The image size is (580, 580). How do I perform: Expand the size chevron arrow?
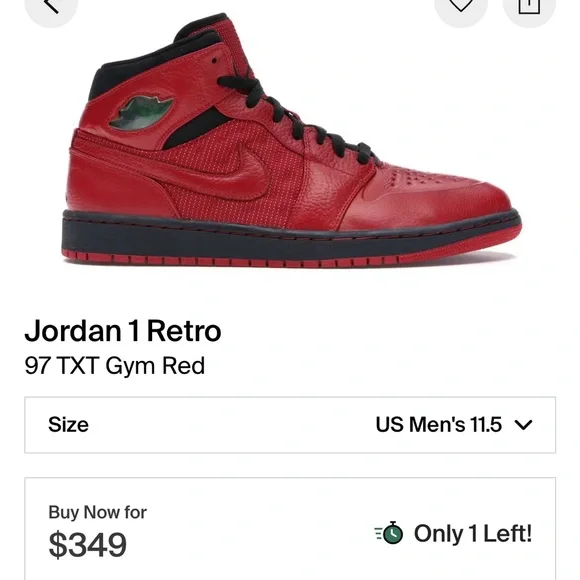click(523, 425)
